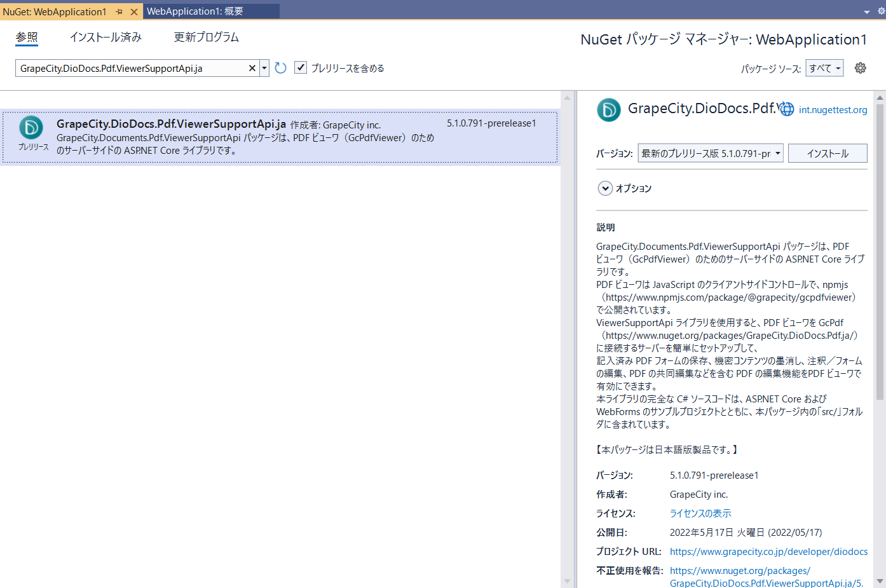Click the window options gear in the tab bar
886x588 pixels.
click(882, 11)
